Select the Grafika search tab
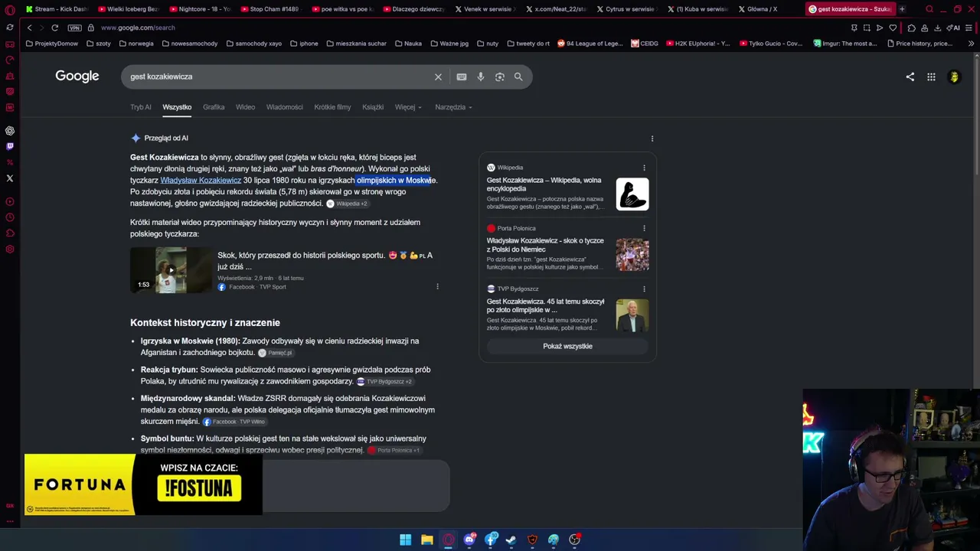This screenshot has height=551, width=980. (x=214, y=107)
